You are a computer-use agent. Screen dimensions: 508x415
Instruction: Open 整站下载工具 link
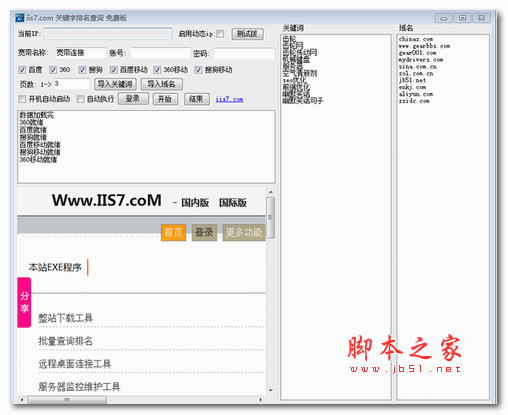pyautogui.click(x=65, y=318)
